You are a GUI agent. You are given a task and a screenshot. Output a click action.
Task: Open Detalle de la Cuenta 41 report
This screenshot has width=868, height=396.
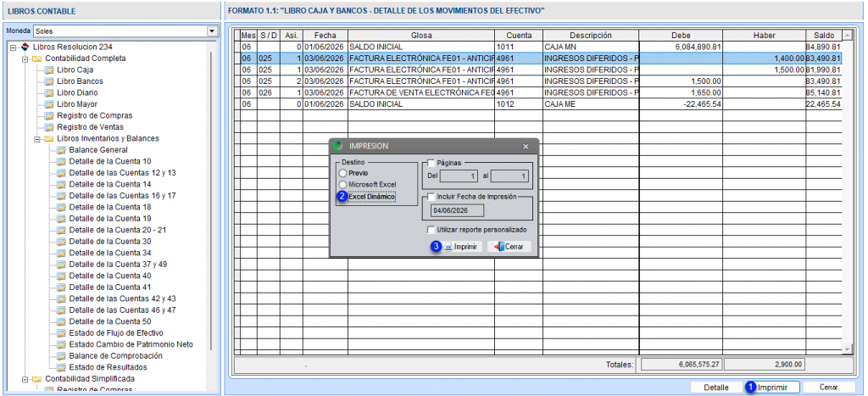click(109, 287)
